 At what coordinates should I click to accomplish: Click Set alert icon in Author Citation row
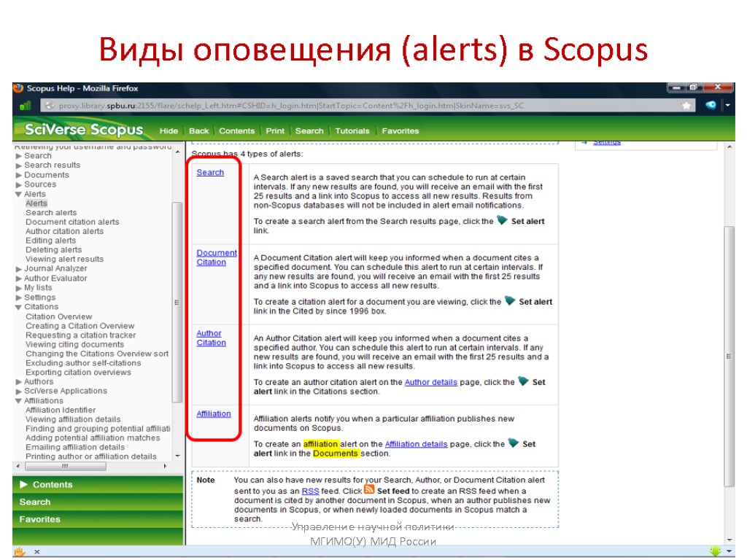[523, 381]
